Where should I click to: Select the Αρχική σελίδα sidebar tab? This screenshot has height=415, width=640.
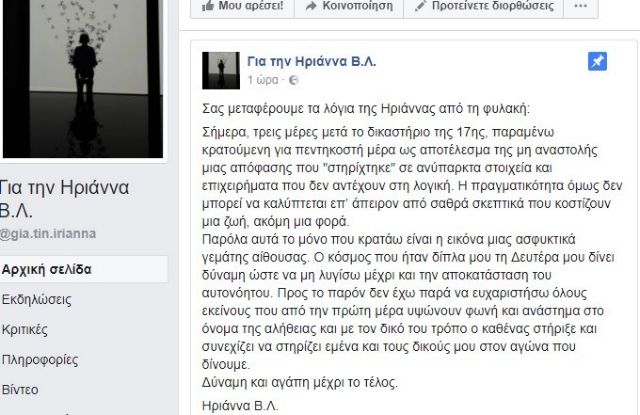[84, 269]
